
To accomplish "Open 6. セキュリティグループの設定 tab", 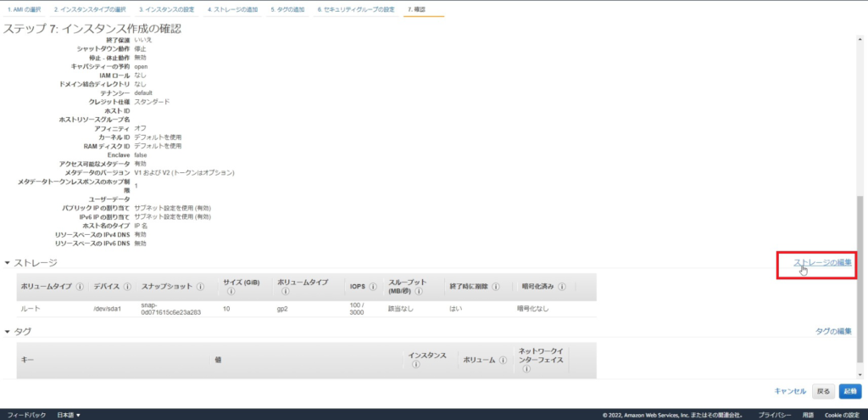I will [x=356, y=9].
